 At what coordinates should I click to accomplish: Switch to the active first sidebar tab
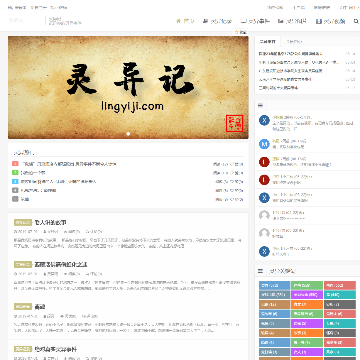click(268, 42)
